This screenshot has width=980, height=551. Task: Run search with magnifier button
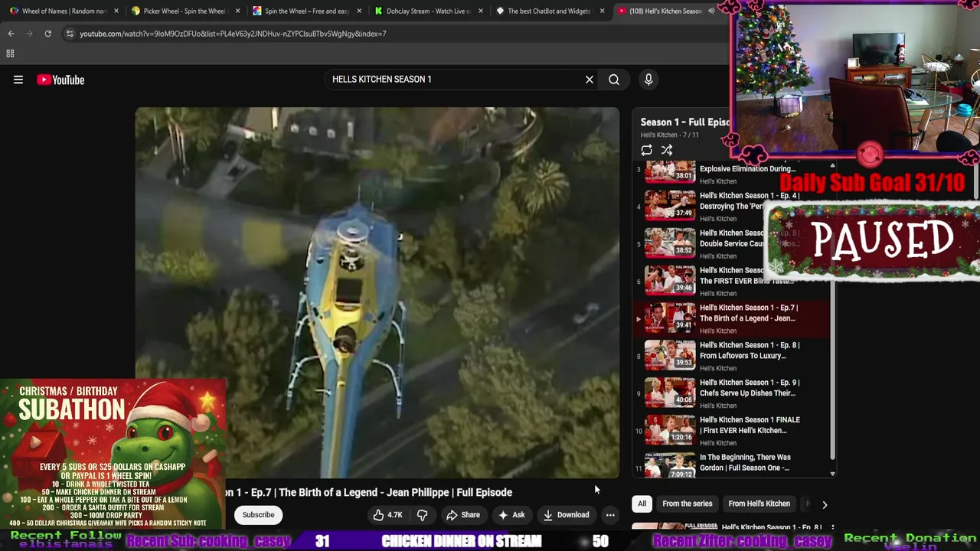614,80
